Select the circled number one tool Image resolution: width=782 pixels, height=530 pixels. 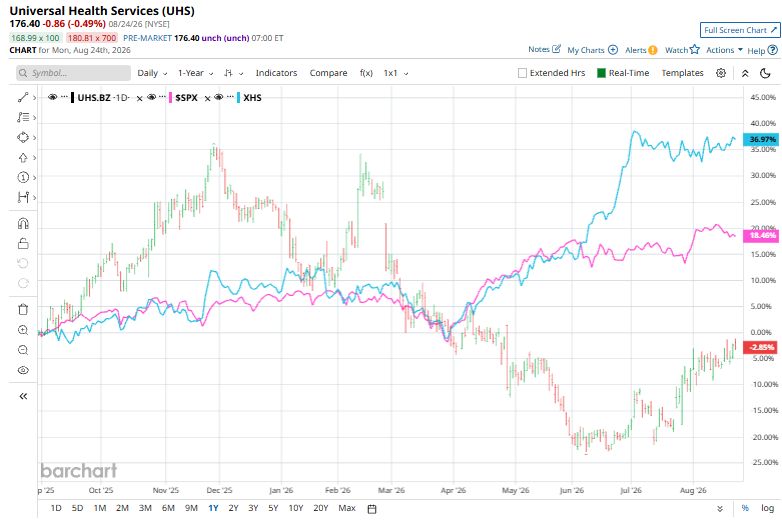coord(23,177)
